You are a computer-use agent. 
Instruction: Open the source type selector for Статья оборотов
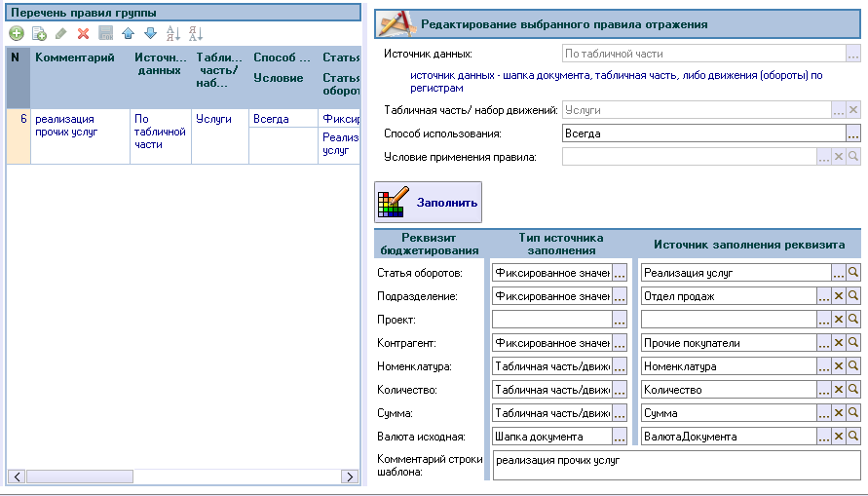pyautogui.click(x=620, y=273)
